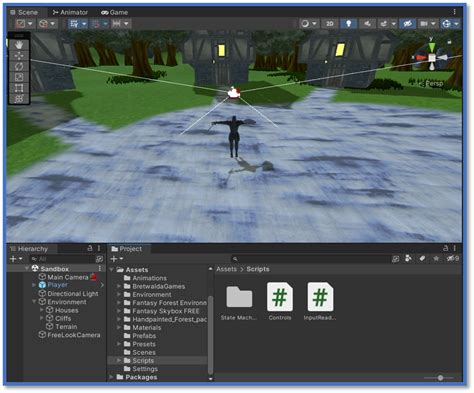474x393 pixels.
Task: Select the Controls script asset
Action: pos(280,302)
